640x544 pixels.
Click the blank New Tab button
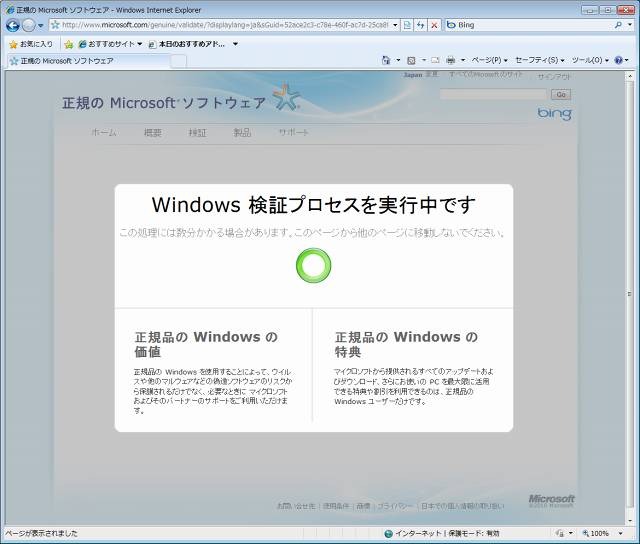click(x=178, y=61)
